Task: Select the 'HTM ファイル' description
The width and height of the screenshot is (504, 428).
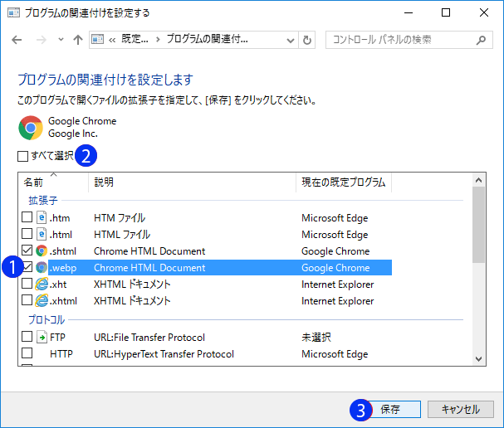Action: pos(120,218)
